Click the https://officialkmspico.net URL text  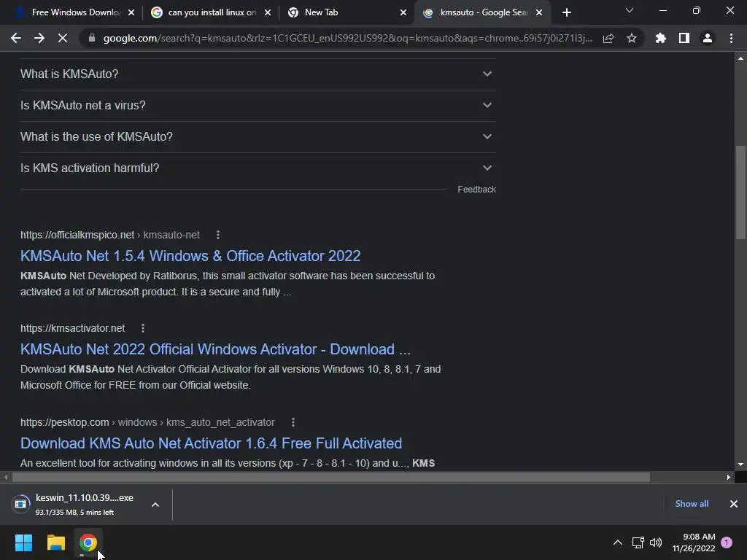pyautogui.click(x=77, y=235)
